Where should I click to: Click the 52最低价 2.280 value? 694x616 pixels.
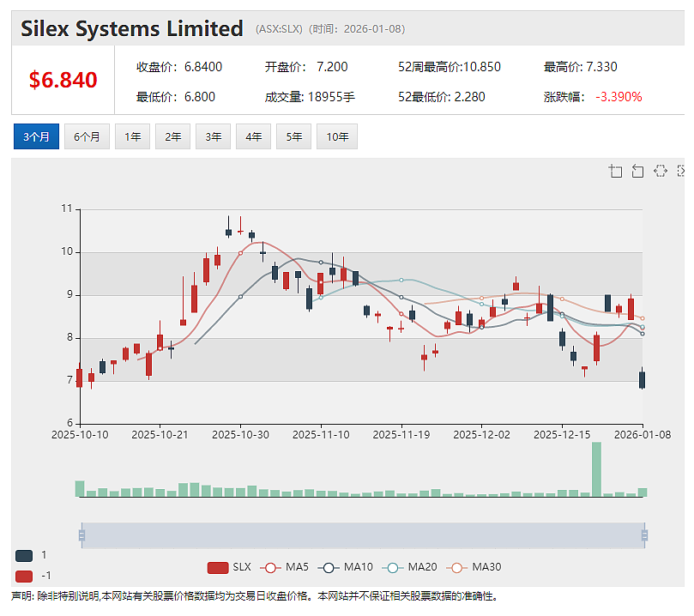[469, 97]
